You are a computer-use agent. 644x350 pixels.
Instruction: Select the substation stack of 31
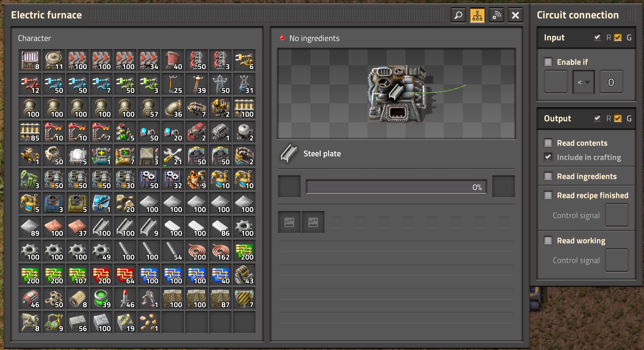click(244, 84)
